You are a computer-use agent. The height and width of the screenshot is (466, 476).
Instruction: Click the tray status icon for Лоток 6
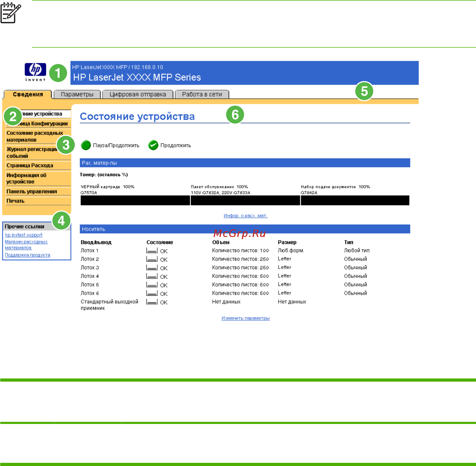point(152,293)
